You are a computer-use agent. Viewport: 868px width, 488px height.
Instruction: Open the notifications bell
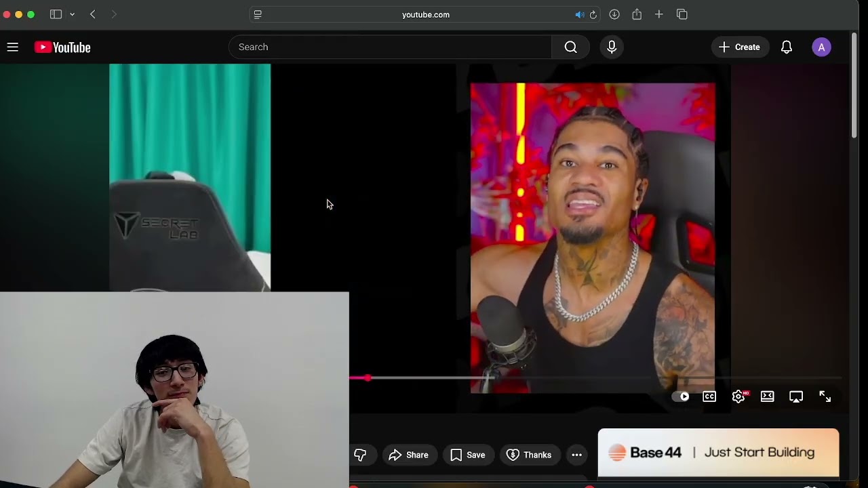click(x=787, y=47)
